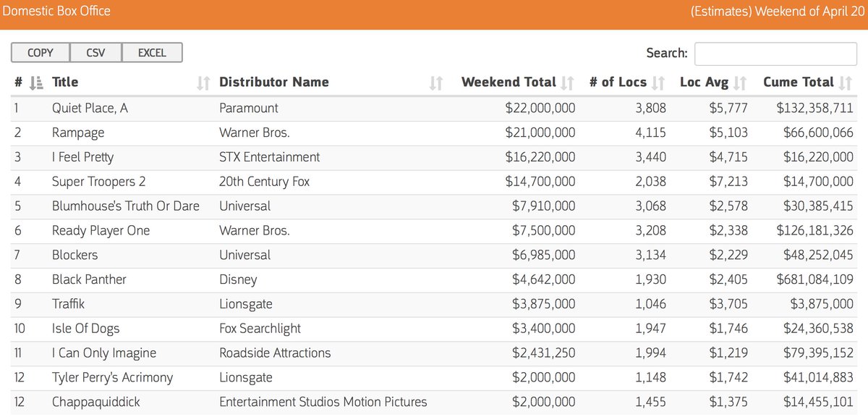Image resolution: width=868 pixels, height=417 pixels.
Task: Click the COPY export button
Action: click(41, 53)
